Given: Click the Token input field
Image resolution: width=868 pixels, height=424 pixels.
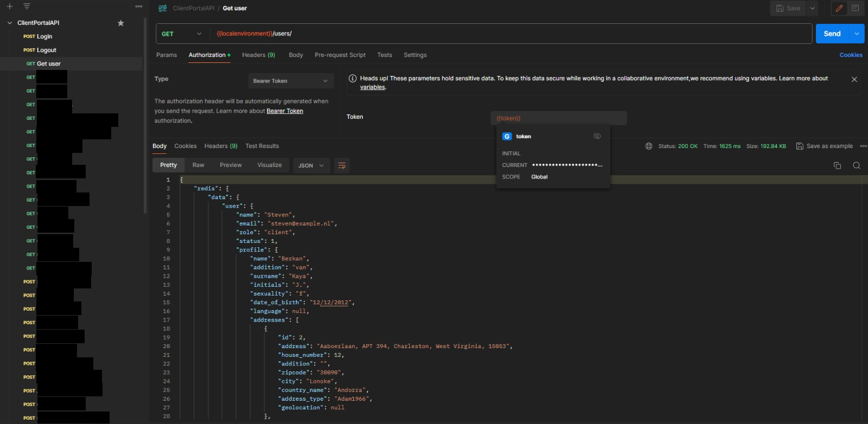Looking at the screenshot, I should coord(558,118).
